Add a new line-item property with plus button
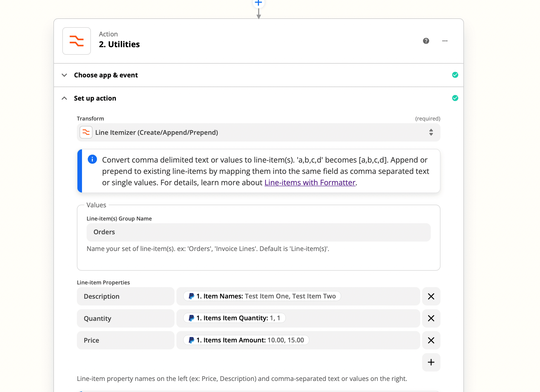The width and height of the screenshot is (540, 392). click(x=431, y=362)
